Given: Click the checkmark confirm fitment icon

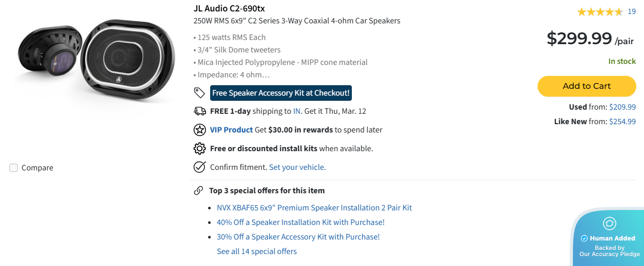Looking at the screenshot, I should click(x=199, y=167).
